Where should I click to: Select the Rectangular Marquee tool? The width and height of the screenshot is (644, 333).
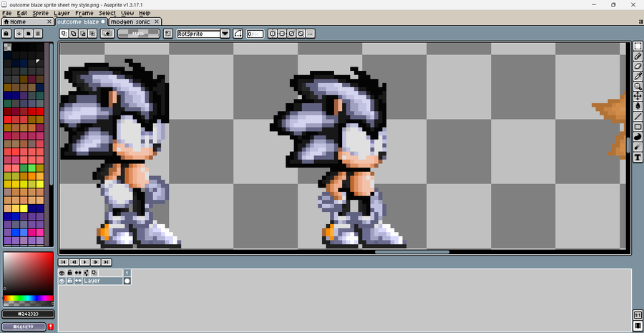point(638,46)
